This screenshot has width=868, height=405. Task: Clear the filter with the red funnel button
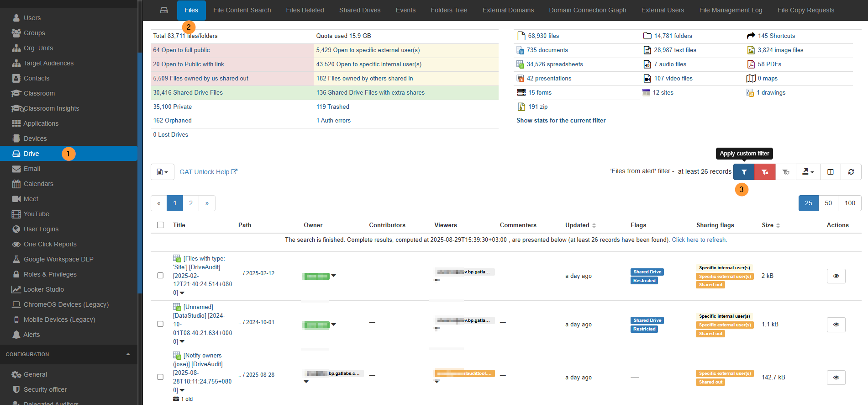765,172
